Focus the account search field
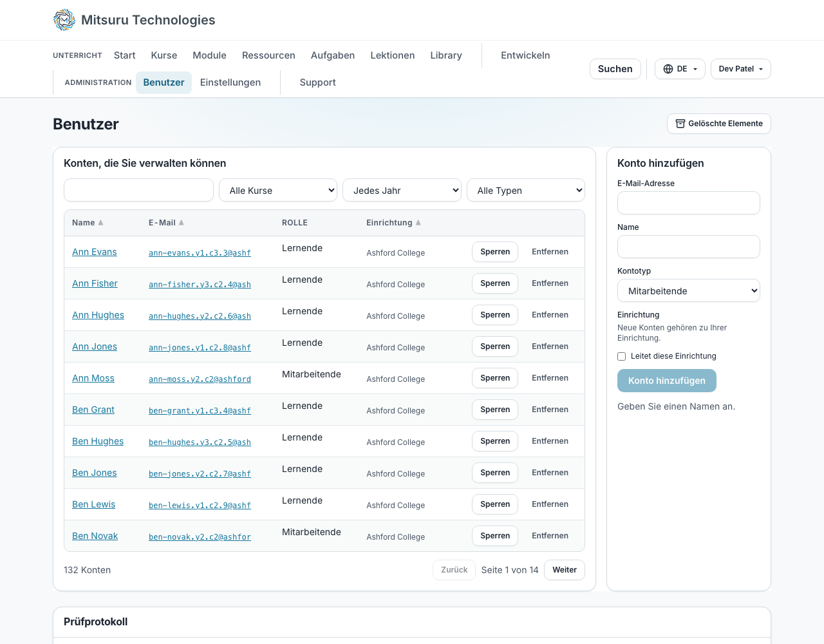Image resolution: width=824 pixels, height=644 pixels. 138,190
